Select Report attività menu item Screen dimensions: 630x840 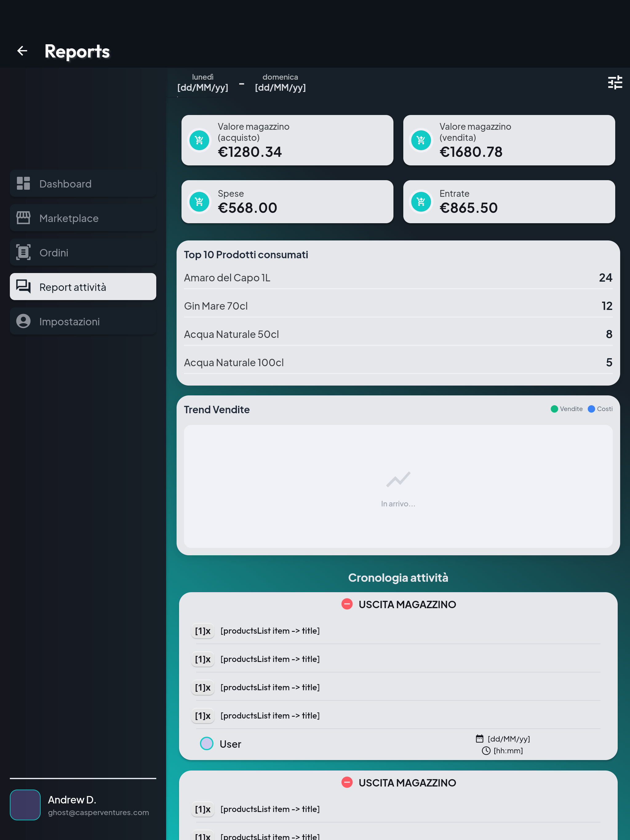83,287
